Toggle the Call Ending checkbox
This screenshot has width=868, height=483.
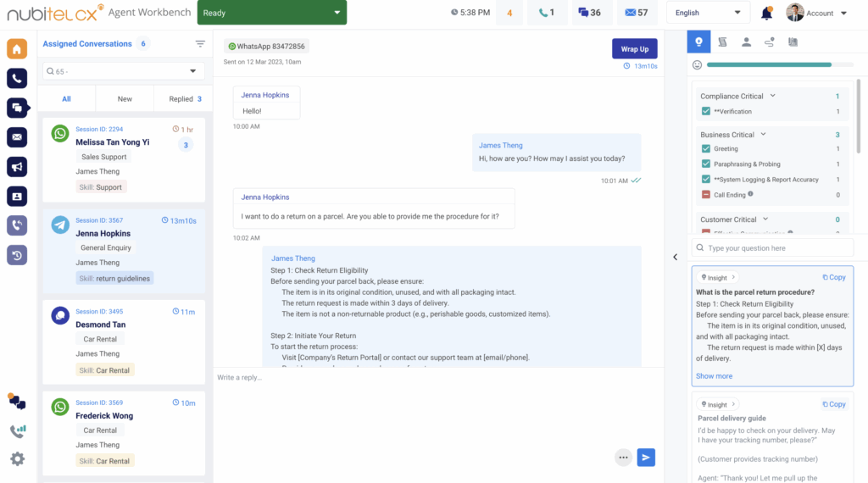[706, 195]
